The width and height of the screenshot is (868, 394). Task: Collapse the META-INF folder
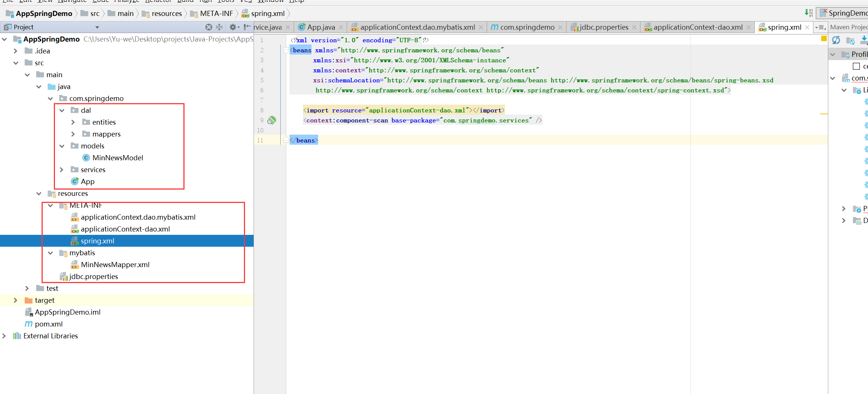[x=50, y=205]
